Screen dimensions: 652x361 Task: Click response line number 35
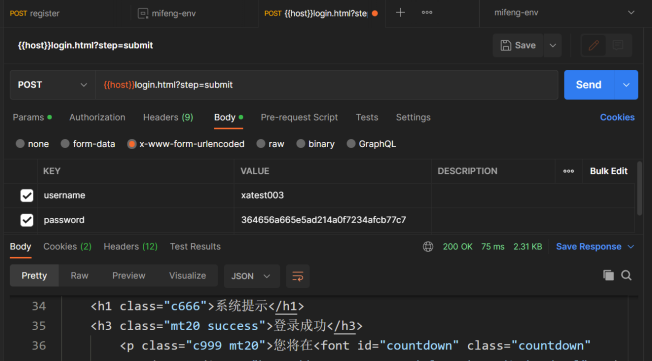[39, 326]
